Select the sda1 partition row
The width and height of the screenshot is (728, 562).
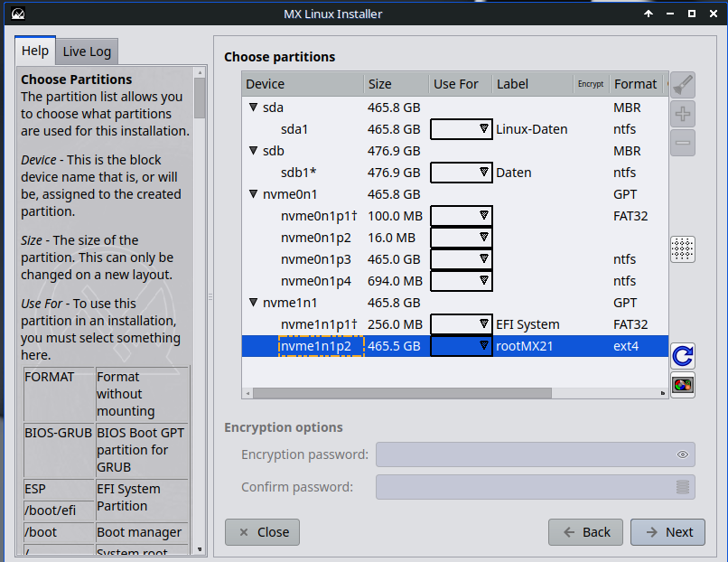point(455,129)
